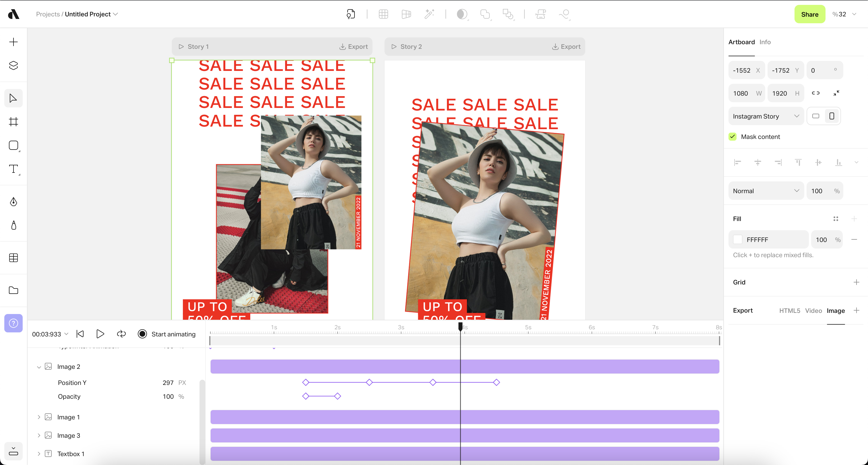Click the green Share button

tap(809, 14)
